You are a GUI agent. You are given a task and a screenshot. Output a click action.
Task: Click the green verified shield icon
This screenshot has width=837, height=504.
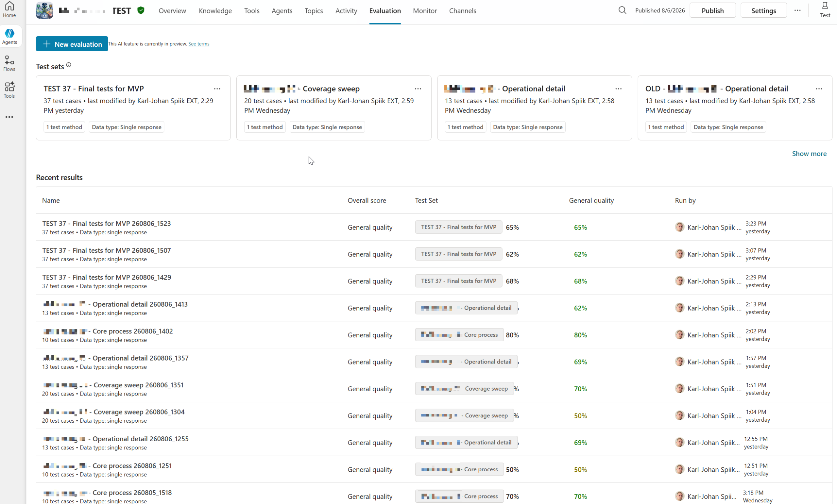click(141, 10)
